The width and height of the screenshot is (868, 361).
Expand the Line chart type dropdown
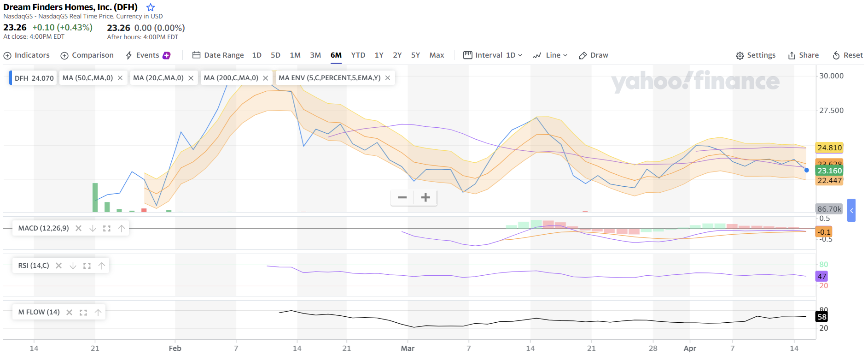click(x=550, y=55)
